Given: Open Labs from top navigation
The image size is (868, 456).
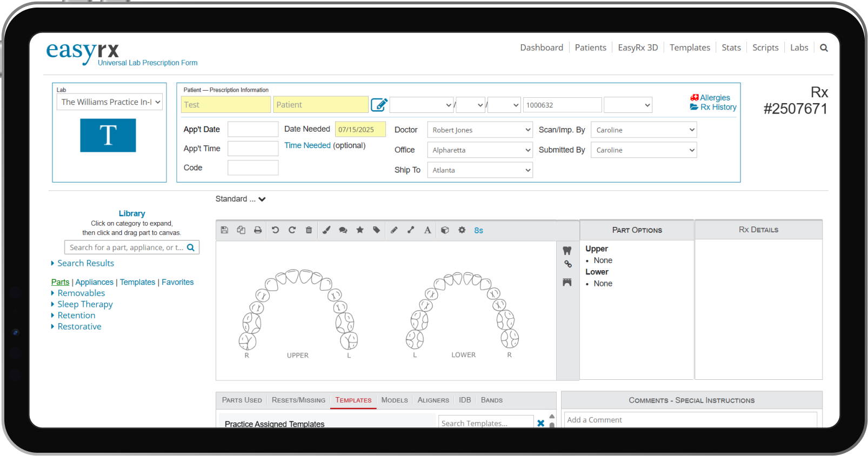Looking at the screenshot, I should coord(799,48).
